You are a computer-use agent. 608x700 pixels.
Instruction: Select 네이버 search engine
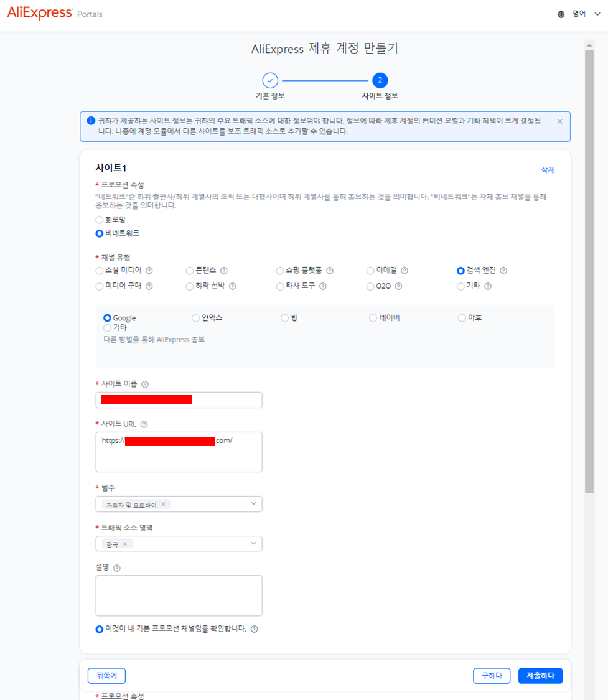point(373,318)
